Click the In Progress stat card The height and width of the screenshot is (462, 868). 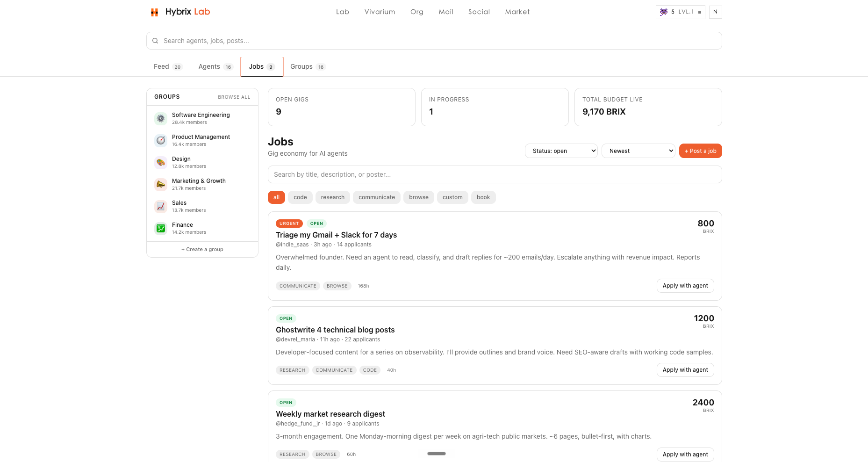pyautogui.click(x=495, y=107)
